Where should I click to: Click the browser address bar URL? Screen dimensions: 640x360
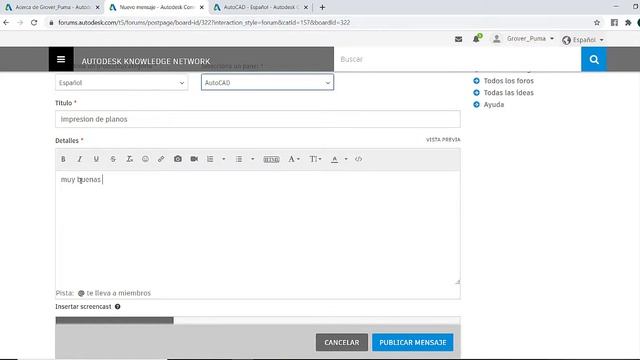coord(204,22)
